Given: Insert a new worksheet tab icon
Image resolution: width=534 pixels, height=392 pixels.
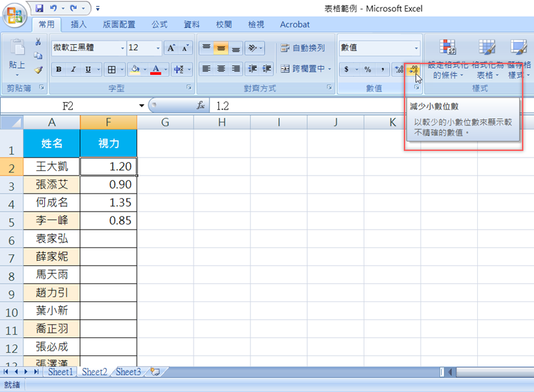Looking at the screenshot, I should coord(156,371).
